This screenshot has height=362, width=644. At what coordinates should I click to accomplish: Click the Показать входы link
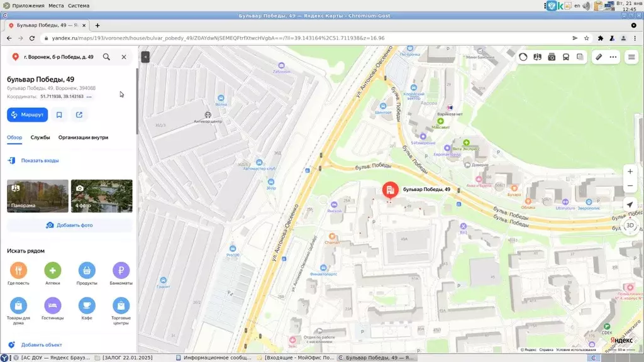click(x=40, y=160)
